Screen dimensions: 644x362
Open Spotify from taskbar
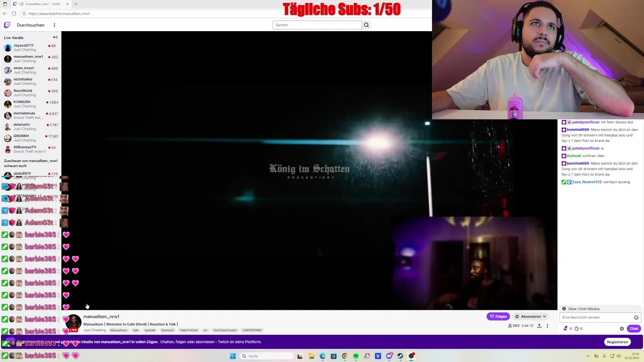[x=356, y=356]
